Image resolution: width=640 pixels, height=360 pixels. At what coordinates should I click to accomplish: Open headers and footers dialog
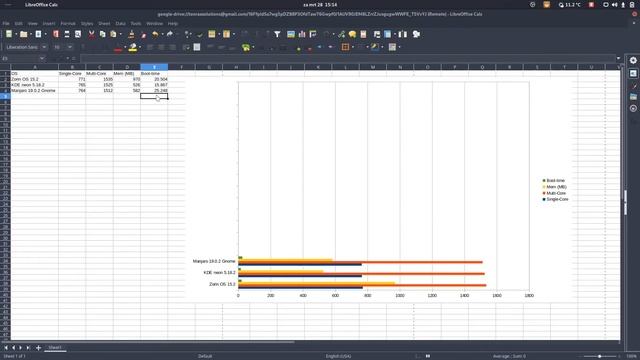[363, 34]
